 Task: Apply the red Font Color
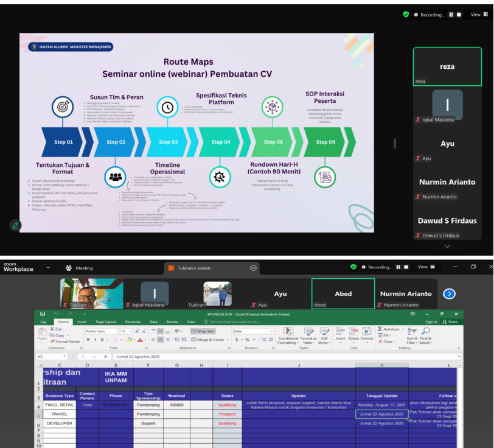coord(140,340)
